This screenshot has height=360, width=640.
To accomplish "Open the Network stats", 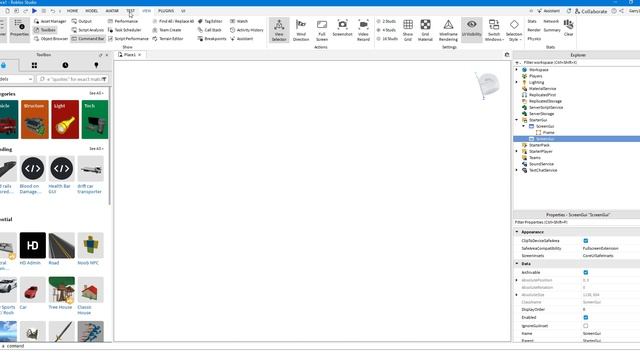I will (x=551, y=21).
